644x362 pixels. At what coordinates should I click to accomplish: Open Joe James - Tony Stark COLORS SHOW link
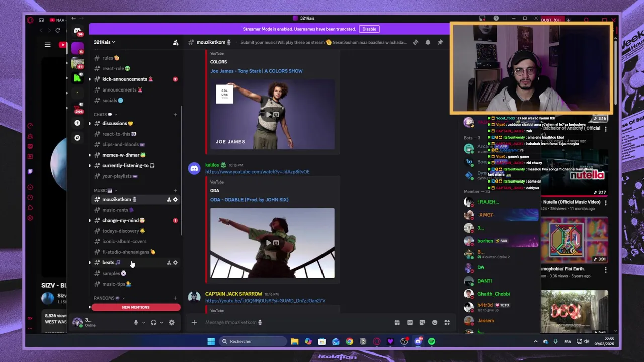coord(257,71)
